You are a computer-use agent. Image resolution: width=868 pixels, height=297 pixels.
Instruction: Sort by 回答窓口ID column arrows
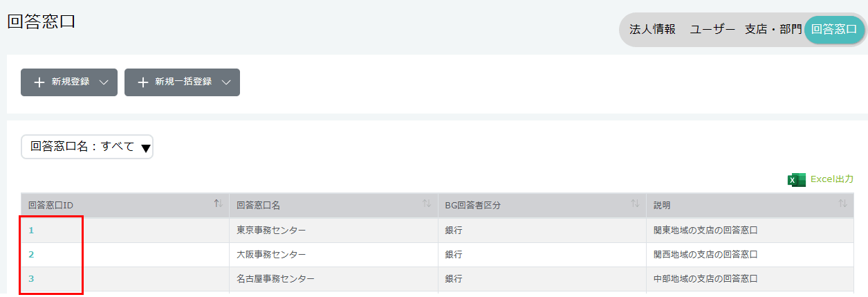point(218,204)
